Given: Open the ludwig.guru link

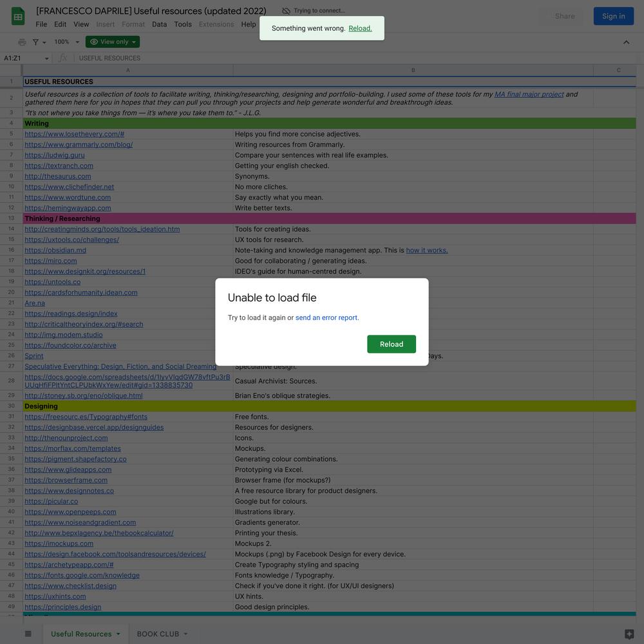Looking at the screenshot, I should (x=55, y=155).
